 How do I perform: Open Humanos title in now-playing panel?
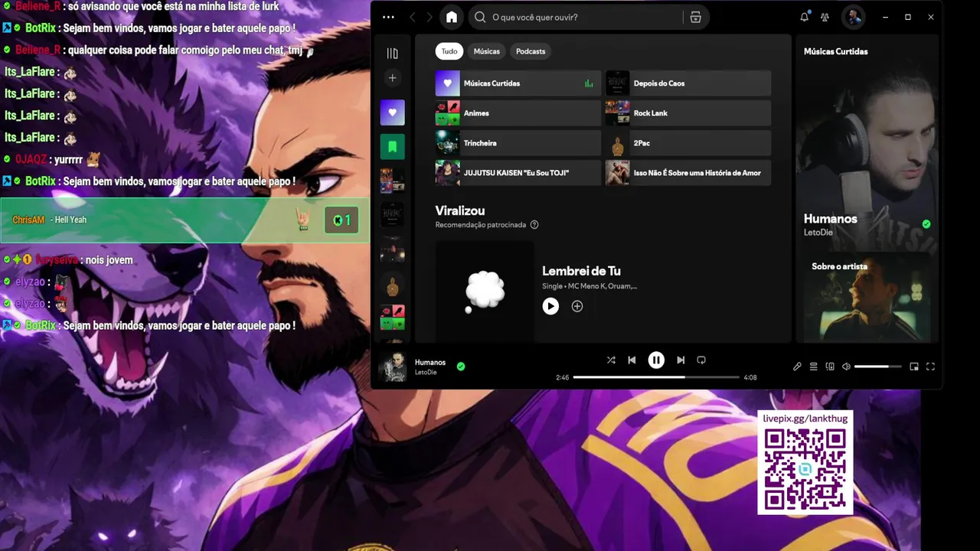point(831,219)
